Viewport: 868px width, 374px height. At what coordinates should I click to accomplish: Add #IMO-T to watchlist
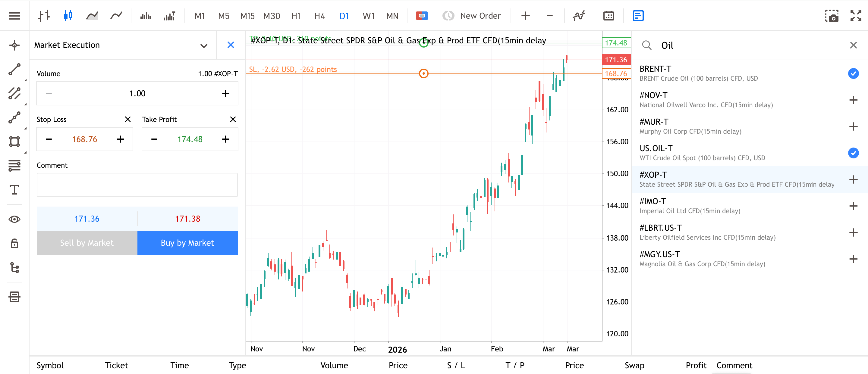pyautogui.click(x=853, y=206)
